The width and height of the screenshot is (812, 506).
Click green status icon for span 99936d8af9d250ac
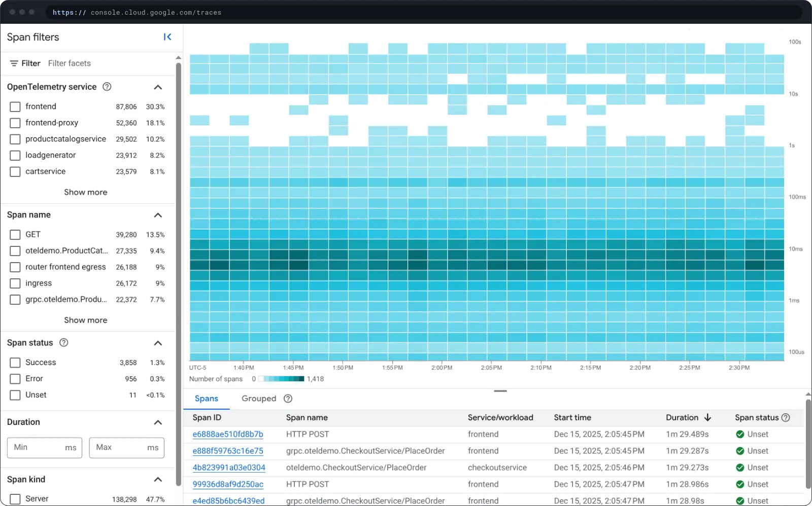740,485
